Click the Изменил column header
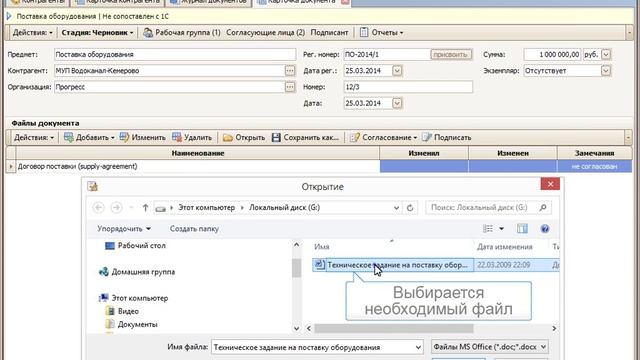Screen dimensions: 640x360 click(x=424, y=153)
